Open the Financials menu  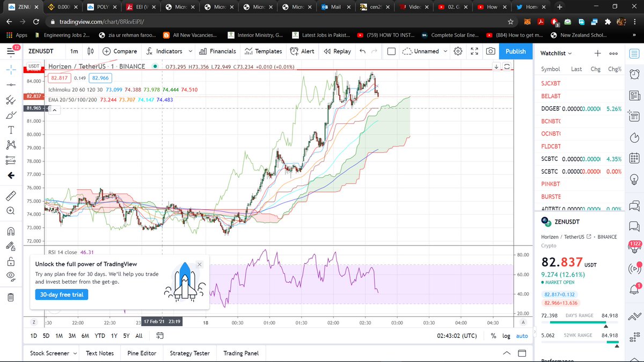click(217, 51)
